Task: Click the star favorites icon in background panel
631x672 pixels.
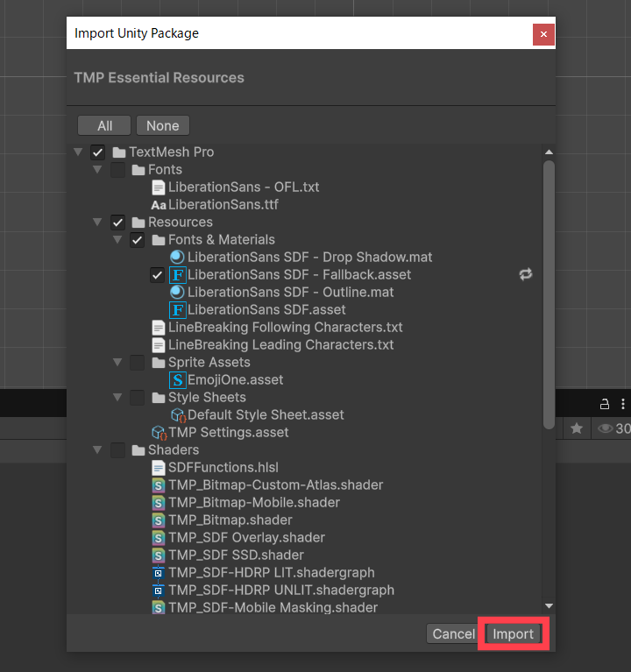Action: [577, 428]
